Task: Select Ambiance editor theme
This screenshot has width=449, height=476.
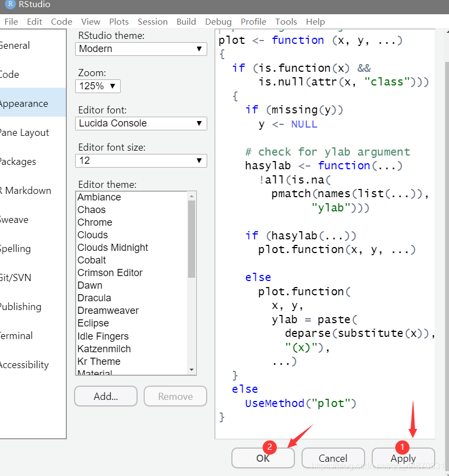Action: (x=132, y=197)
